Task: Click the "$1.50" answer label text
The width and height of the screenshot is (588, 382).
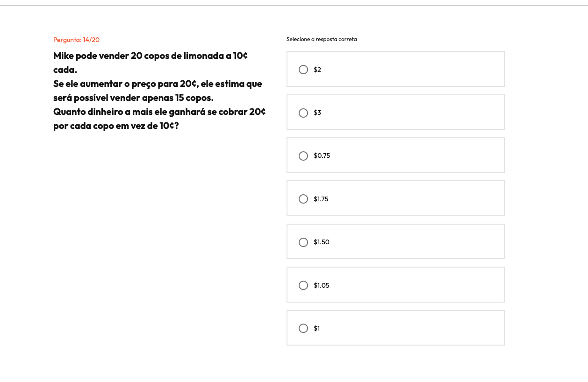Action: 322,242
